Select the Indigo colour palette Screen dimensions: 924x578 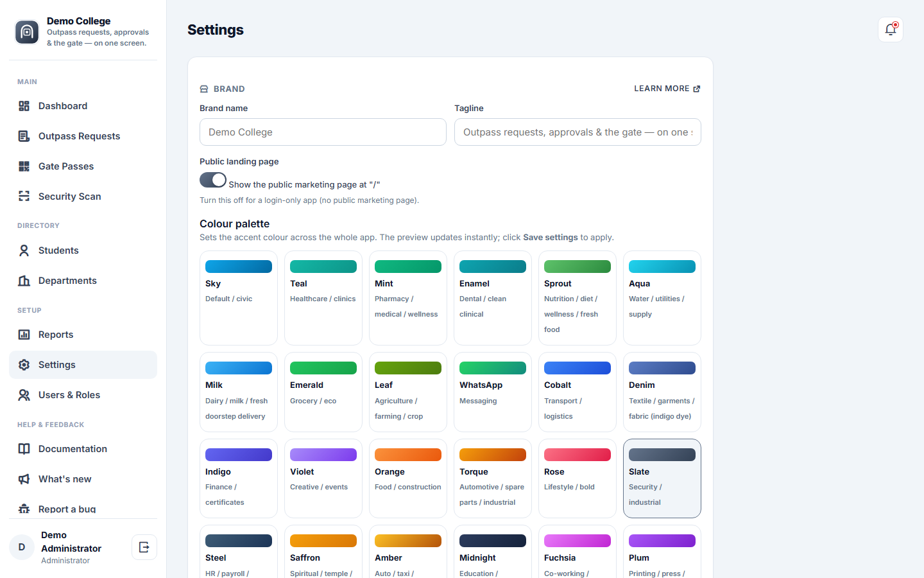point(239,478)
